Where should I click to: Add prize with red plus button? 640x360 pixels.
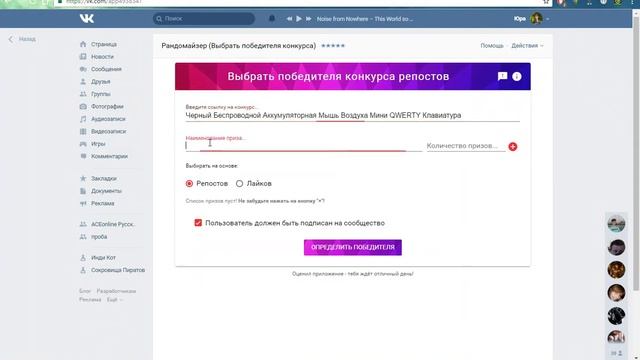[513, 147]
